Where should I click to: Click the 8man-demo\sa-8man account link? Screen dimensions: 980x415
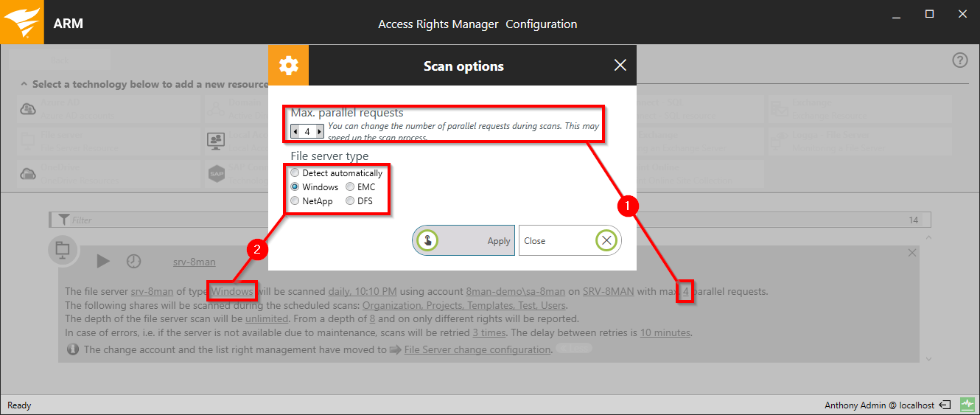coord(516,291)
